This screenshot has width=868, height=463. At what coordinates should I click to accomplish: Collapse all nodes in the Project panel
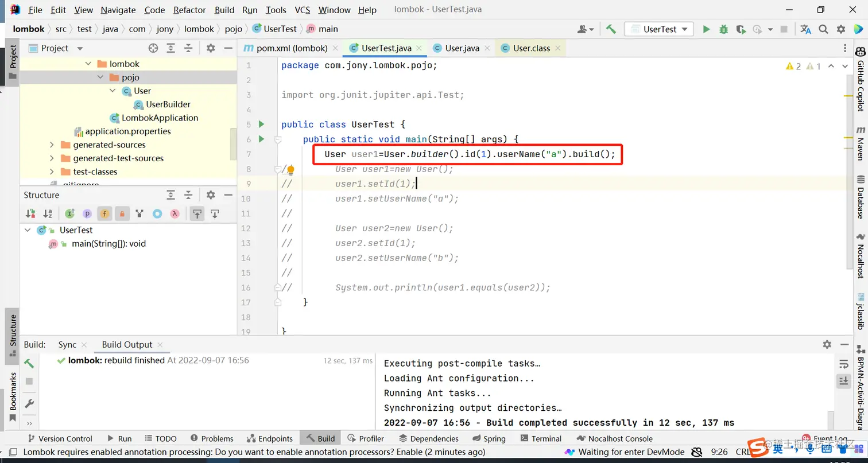tap(189, 48)
